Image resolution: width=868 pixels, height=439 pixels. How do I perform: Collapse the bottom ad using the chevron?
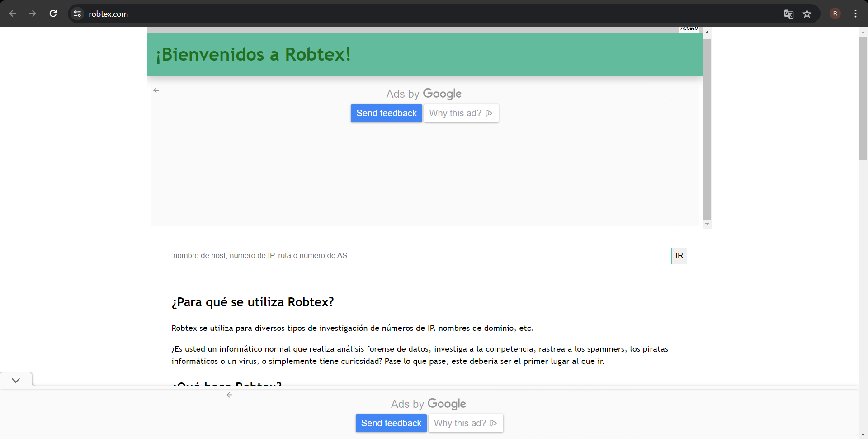pyautogui.click(x=16, y=380)
